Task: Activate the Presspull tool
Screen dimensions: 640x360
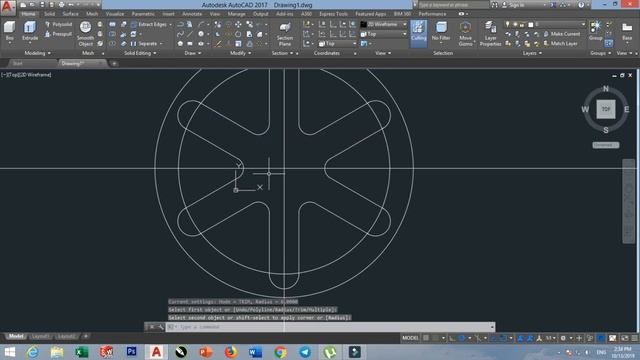Action: (58, 34)
